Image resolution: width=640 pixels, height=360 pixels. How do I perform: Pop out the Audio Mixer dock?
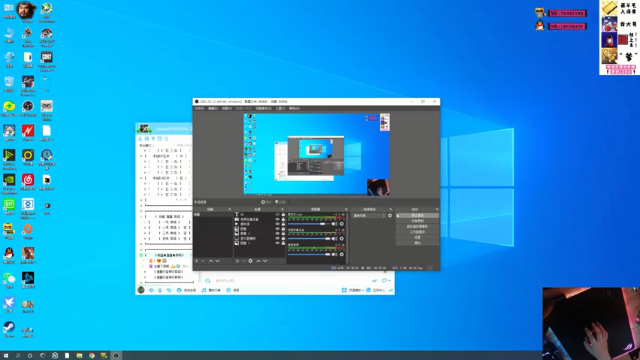click(346, 209)
